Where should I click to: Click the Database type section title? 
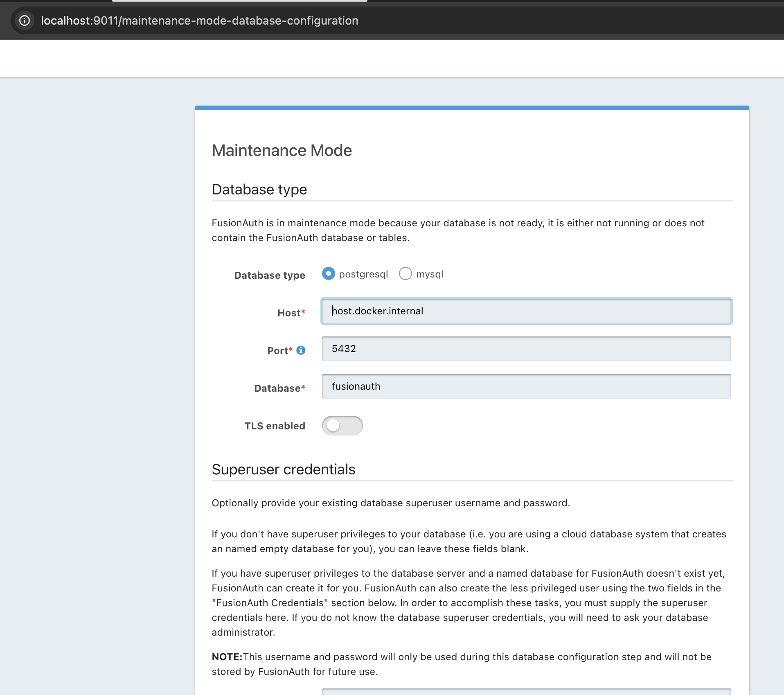coord(259,189)
